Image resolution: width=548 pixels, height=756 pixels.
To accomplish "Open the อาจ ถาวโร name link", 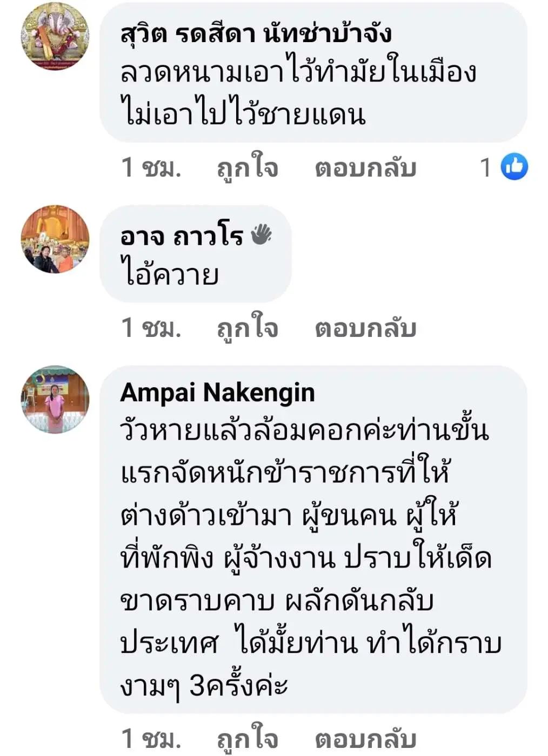I will tap(182, 236).
